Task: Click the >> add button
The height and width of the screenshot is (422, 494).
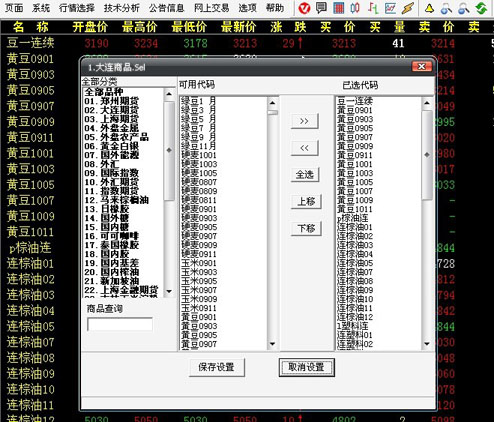Action: pos(304,121)
